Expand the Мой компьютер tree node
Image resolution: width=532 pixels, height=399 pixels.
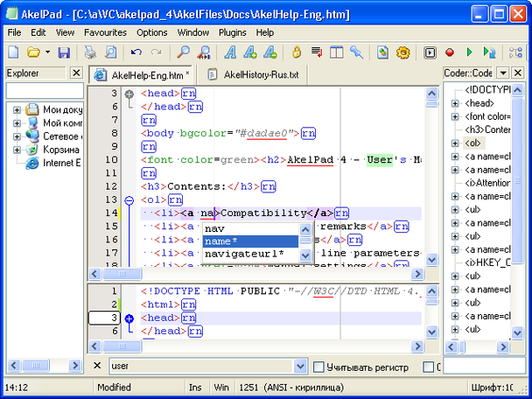click(17, 123)
